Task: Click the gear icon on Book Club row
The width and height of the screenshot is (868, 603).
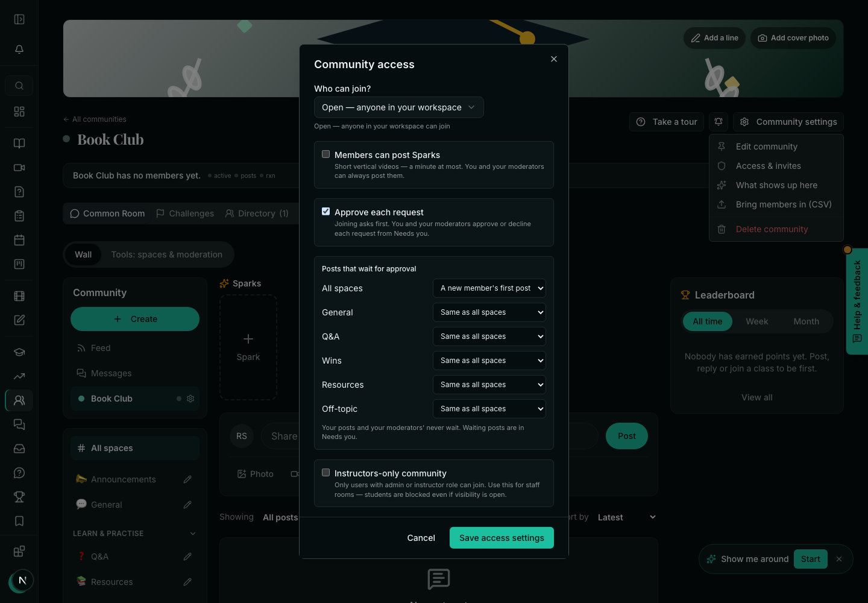Action: coord(190,399)
